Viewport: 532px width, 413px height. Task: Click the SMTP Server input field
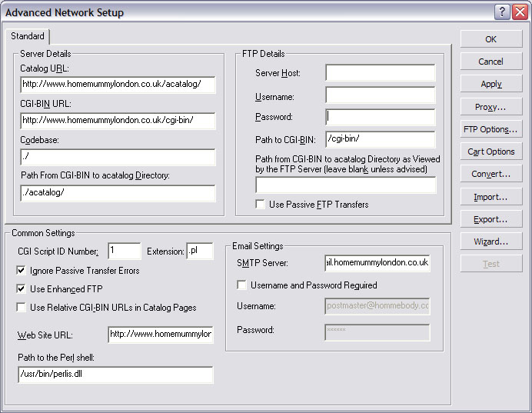377,263
